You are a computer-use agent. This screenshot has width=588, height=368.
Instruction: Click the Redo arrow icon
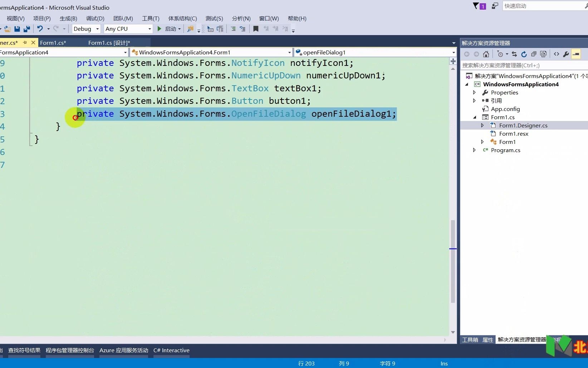[56, 29]
